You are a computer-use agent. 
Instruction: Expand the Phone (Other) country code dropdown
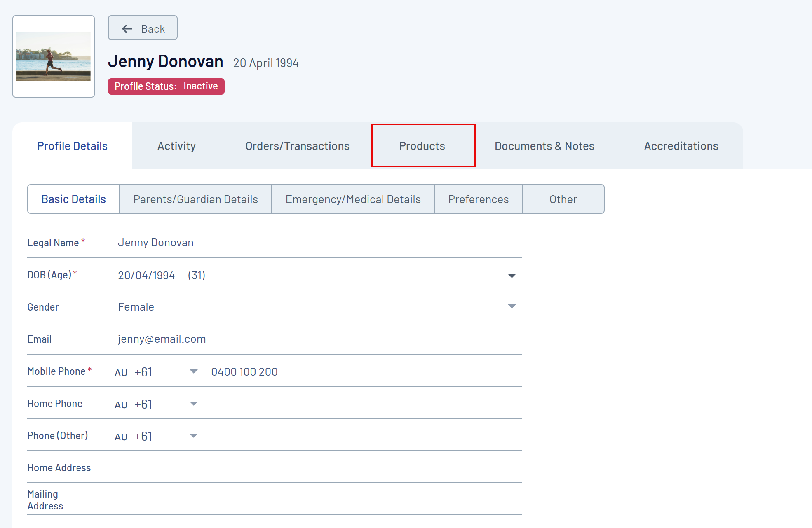pos(193,436)
